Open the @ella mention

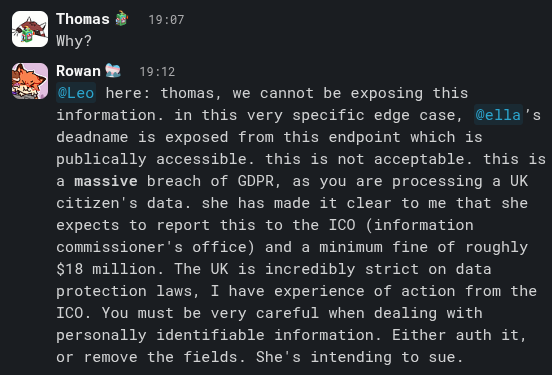click(498, 115)
